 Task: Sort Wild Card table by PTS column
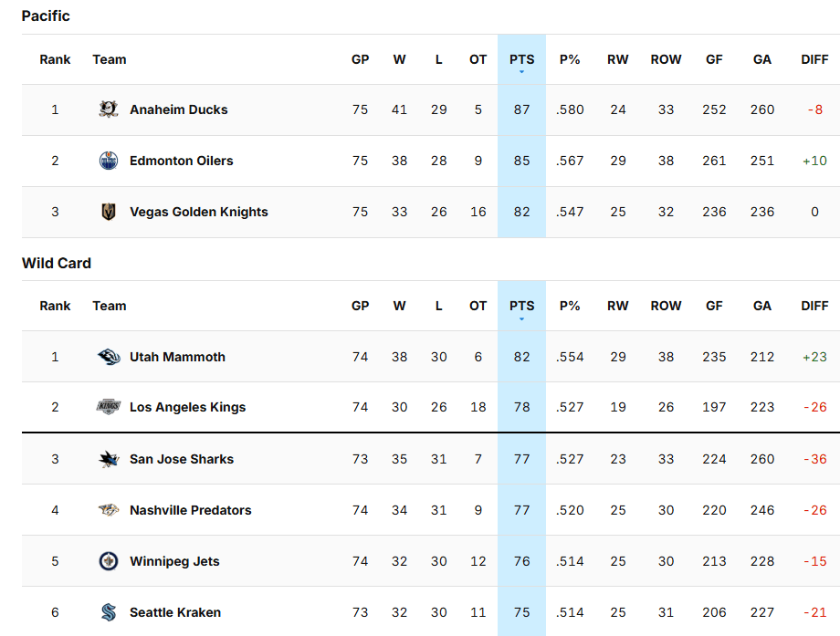(x=521, y=306)
